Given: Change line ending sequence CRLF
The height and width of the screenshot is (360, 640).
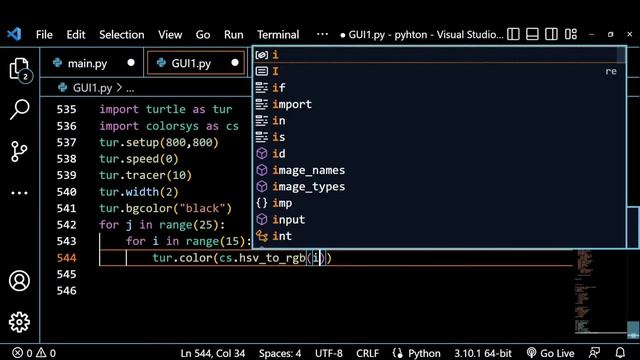Looking at the screenshot, I should [367, 353].
